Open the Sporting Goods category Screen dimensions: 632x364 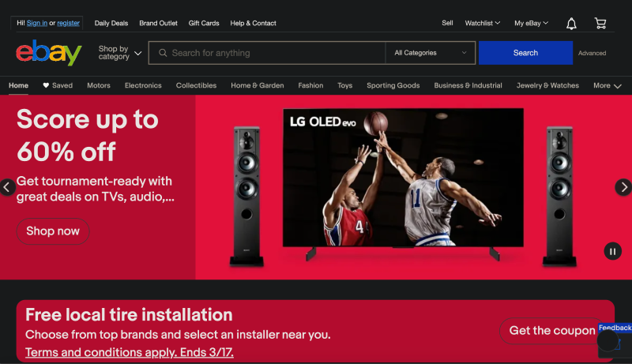pyautogui.click(x=393, y=85)
